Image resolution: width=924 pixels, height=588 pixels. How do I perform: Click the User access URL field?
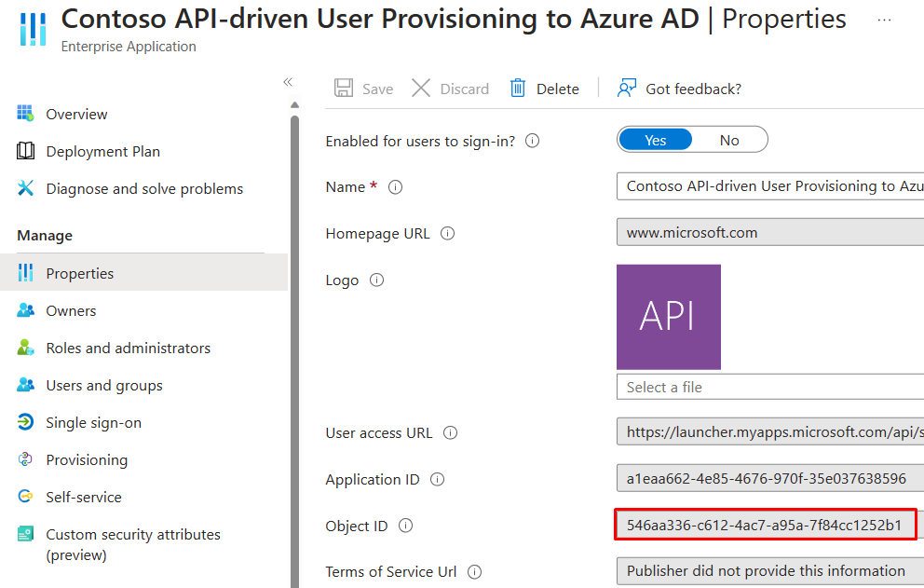click(x=770, y=431)
